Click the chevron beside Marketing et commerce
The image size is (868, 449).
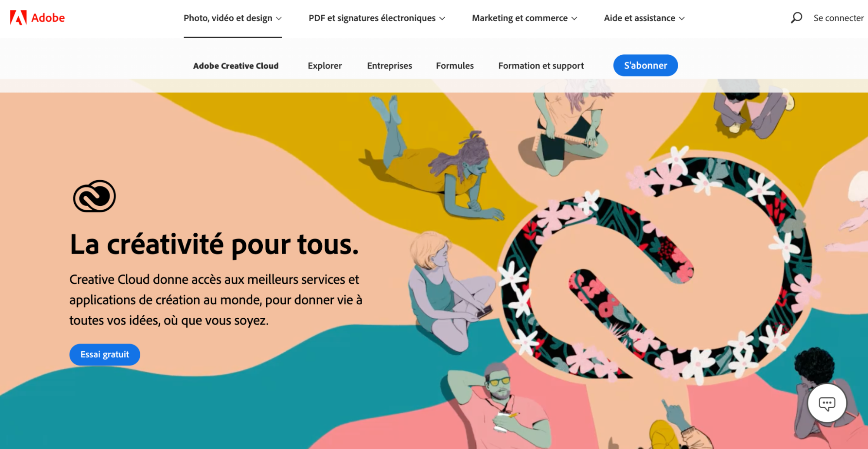[x=574, y=18]
